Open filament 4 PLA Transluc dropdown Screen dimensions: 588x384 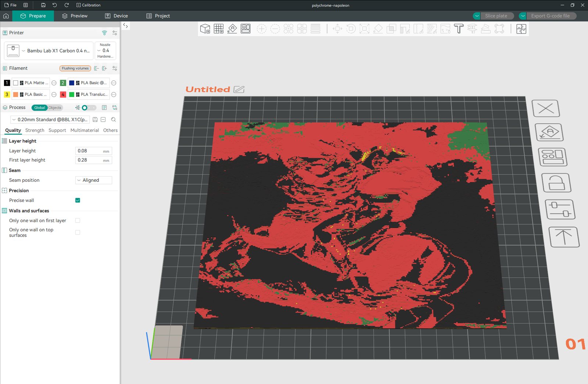coord(89,95)
